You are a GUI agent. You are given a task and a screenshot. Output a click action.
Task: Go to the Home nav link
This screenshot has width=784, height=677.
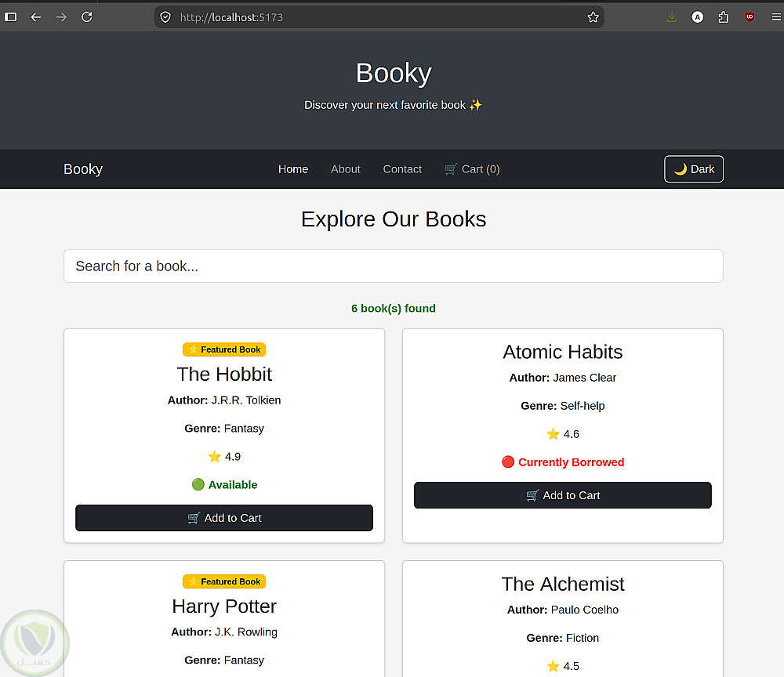[293, 169]
